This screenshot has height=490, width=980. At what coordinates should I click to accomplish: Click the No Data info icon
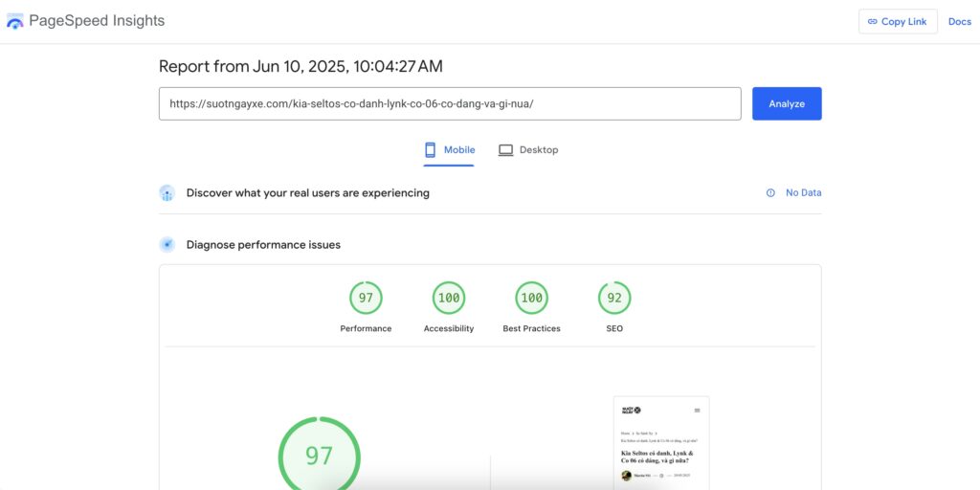click(x=770, y=193)
